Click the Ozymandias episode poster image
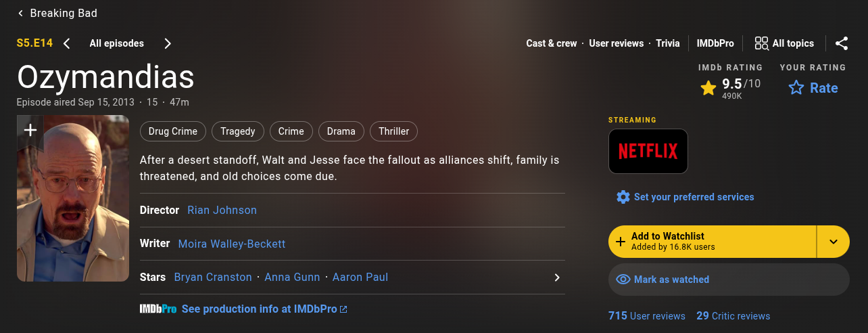 point(73,210)
